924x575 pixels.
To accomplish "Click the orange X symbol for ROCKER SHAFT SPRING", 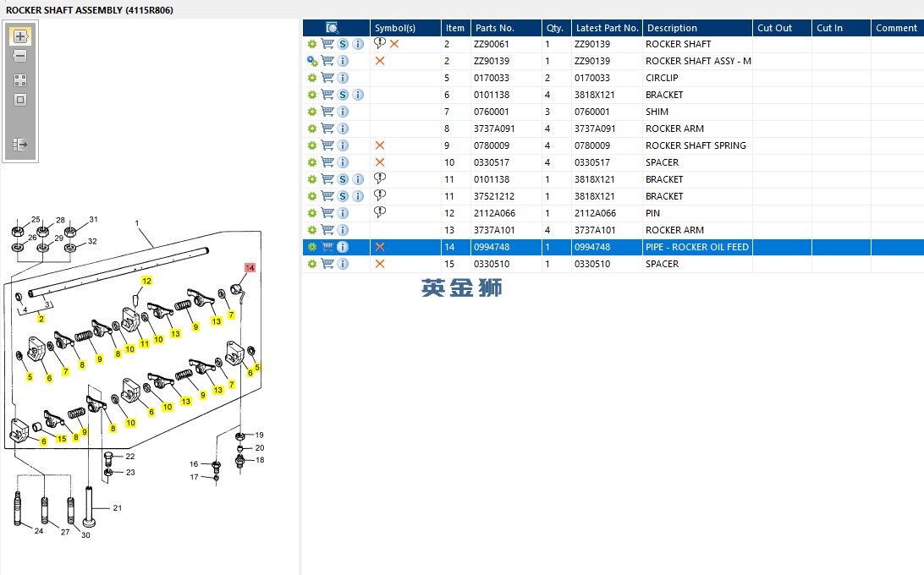I will tap(380, 145).
